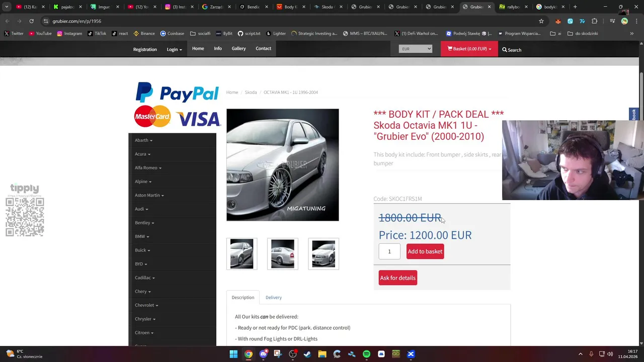
Task: View the front-view car thumbnail
Action: click(324, 254)
